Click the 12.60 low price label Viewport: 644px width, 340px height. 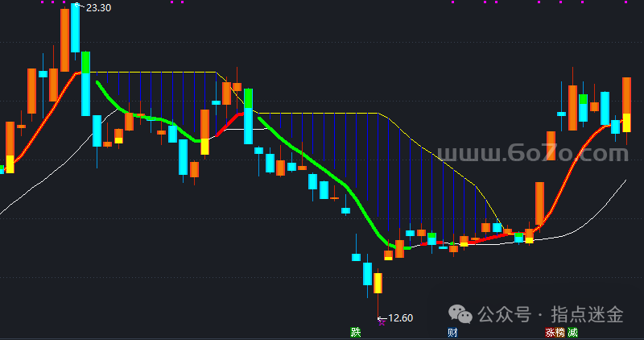(x=400, y=317)
